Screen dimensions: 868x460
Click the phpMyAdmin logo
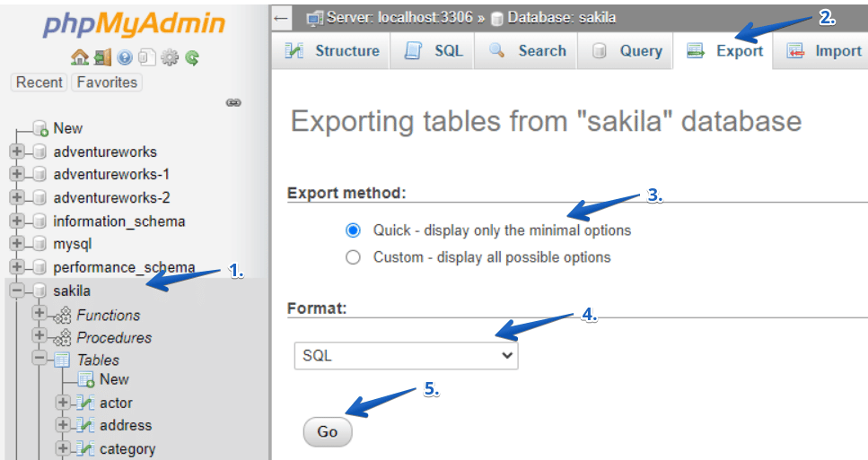pos(134,24)
